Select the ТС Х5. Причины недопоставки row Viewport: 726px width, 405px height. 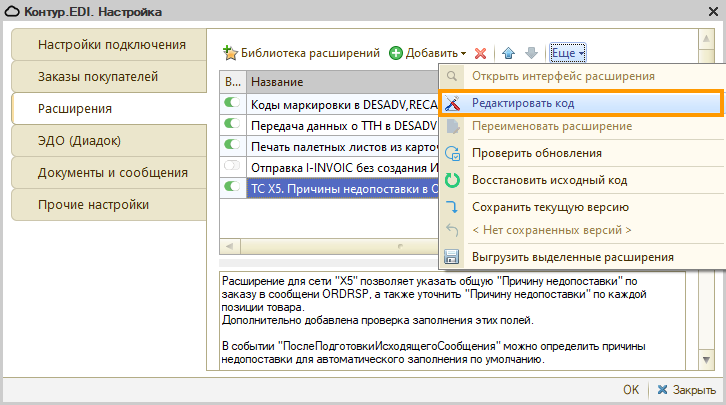point(340,186)
